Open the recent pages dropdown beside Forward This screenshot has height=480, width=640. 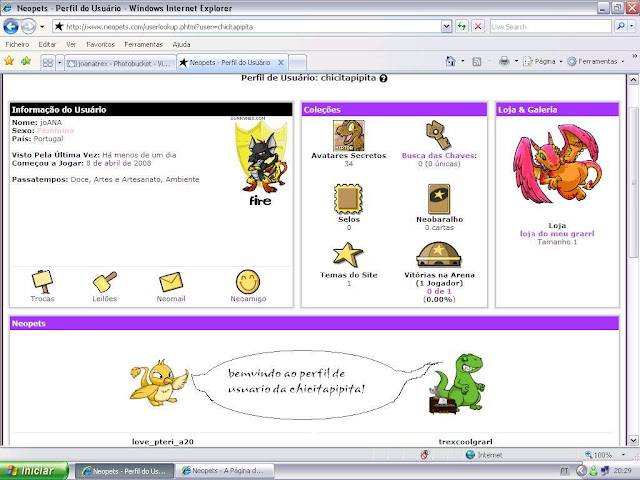(42, 27)
